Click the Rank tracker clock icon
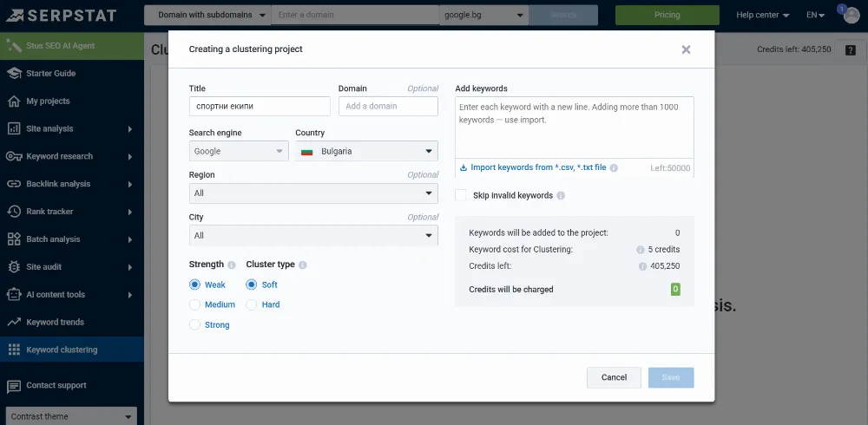The image size is (868, 425). click(x=14, y=212)
